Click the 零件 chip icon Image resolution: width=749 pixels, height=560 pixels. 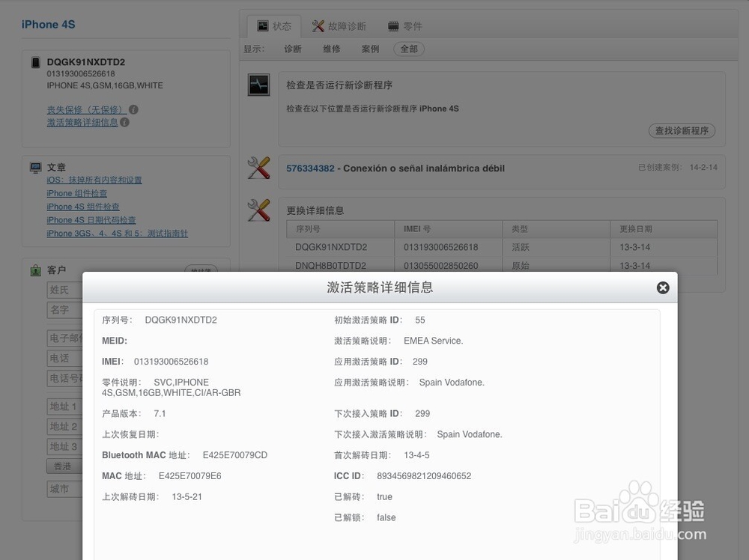click(x=393, y=26)
